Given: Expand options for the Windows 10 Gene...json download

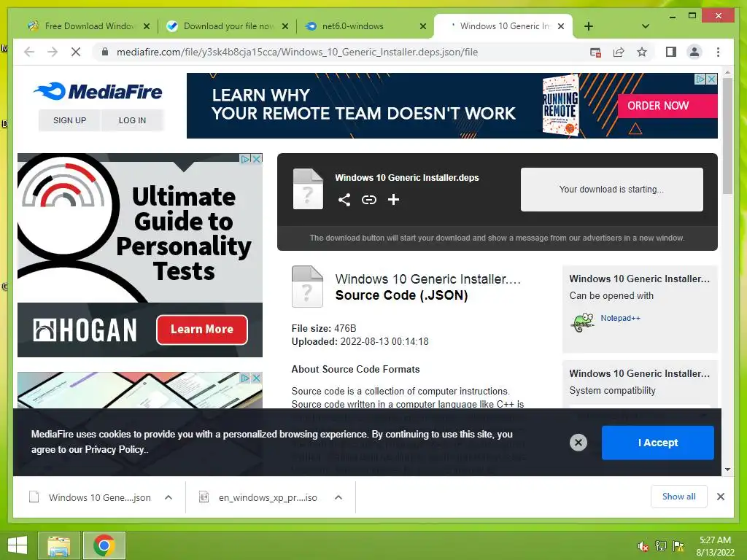Looking at the screenshot, I should (169, 497).
